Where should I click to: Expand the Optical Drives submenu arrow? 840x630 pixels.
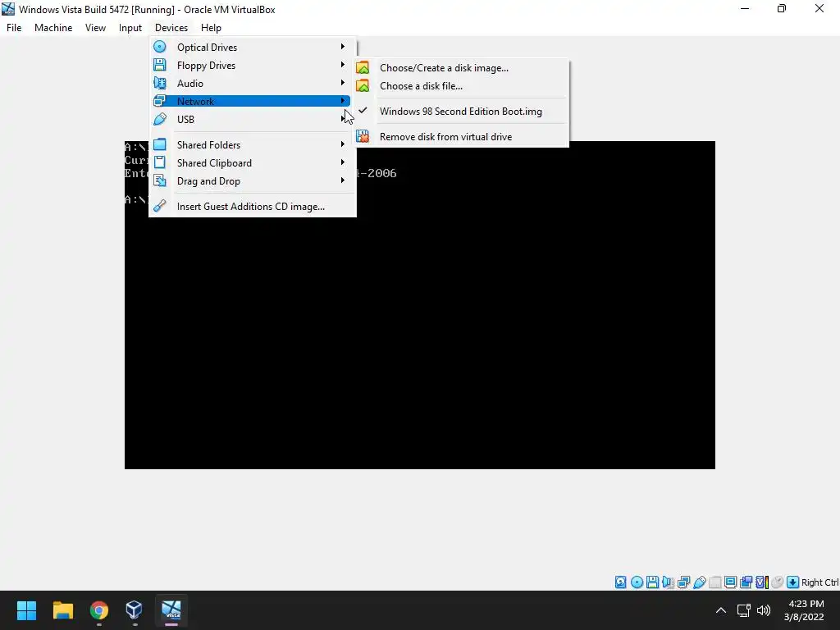point(343,47)
